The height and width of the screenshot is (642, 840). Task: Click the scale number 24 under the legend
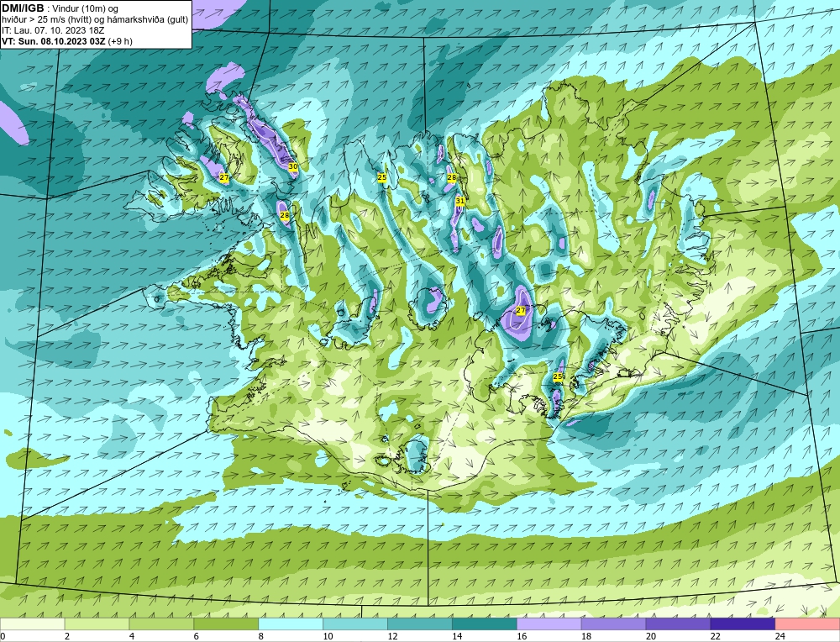tap(780, 636)
